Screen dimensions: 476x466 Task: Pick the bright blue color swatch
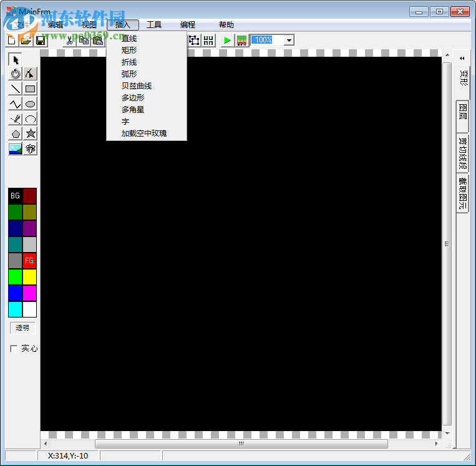15,293
